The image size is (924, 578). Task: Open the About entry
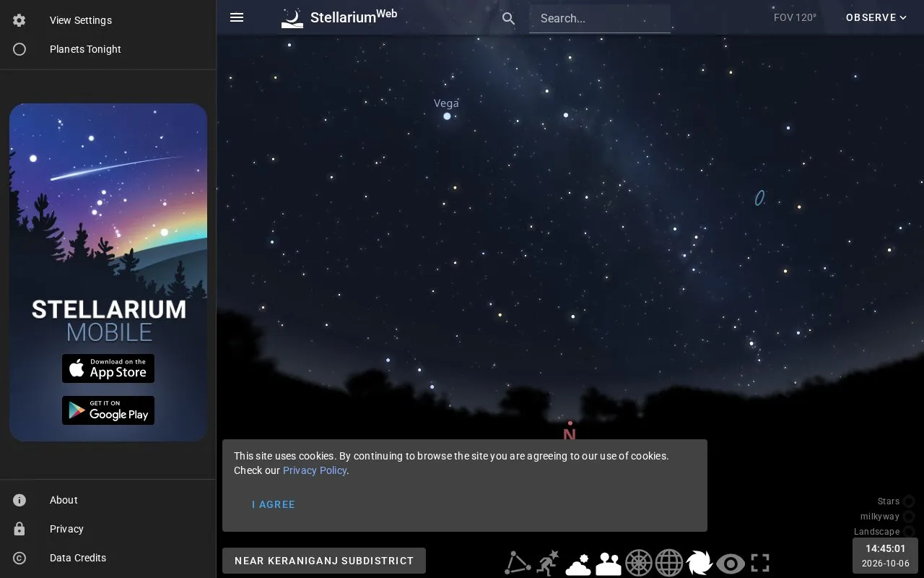[x=108, y=500]
